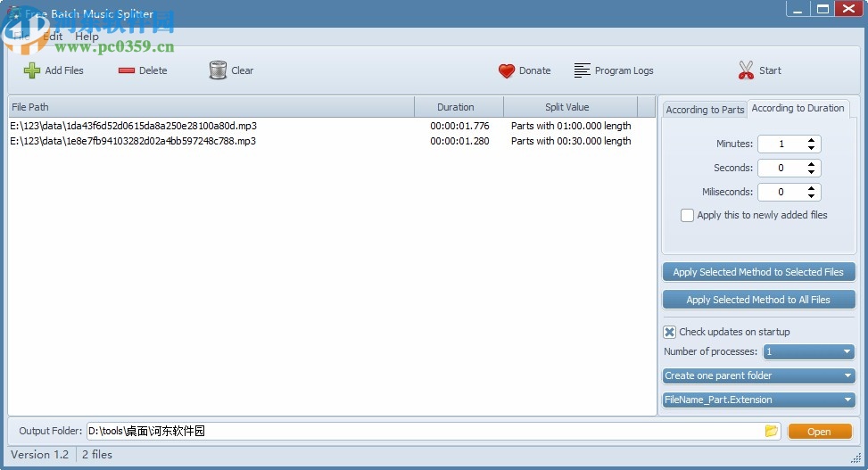Click duration cell 00:00:01.776
868x470 pixels.
pos(459,126)
